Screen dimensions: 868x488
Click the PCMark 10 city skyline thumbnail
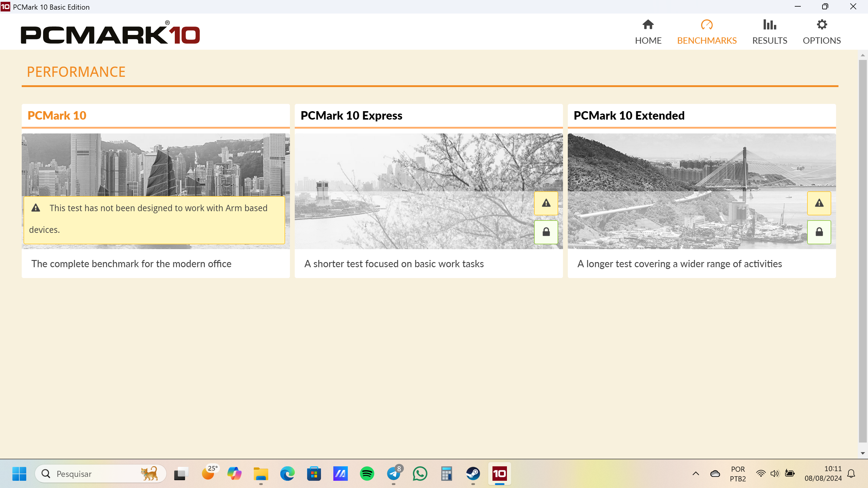pyautogui.click(x=155, y=164)
